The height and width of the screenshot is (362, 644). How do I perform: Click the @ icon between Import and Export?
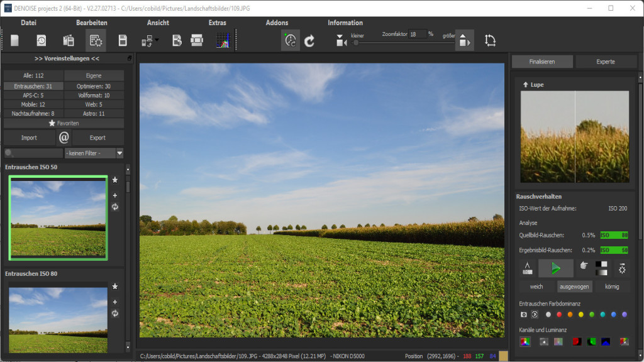64,137
